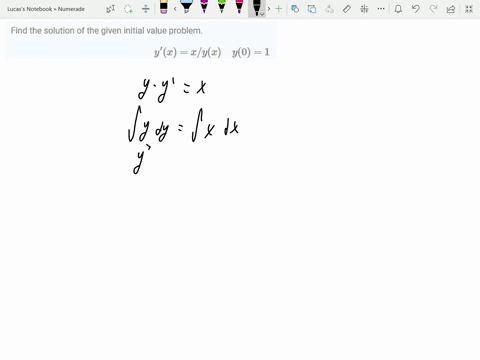Select the text/object selection tool
This screenshot has width=480, height=360.
point(111,9)
